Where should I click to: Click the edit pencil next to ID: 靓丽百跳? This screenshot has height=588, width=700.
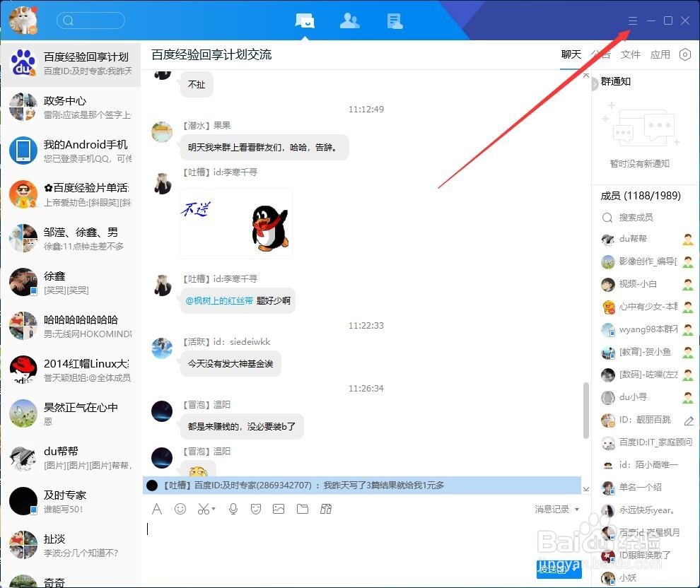coord(689,421)
